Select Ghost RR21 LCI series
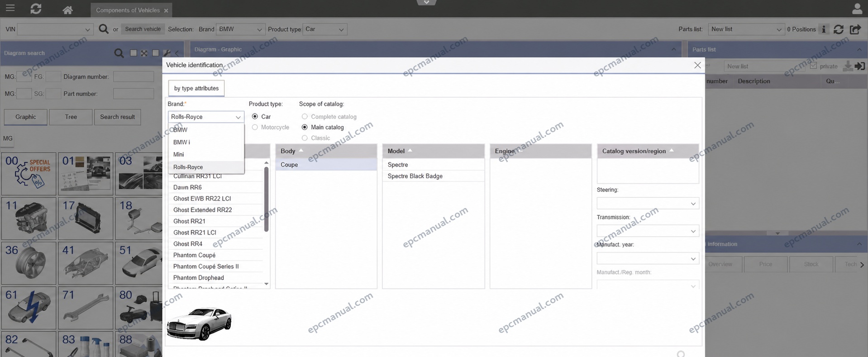 (215, 233)
